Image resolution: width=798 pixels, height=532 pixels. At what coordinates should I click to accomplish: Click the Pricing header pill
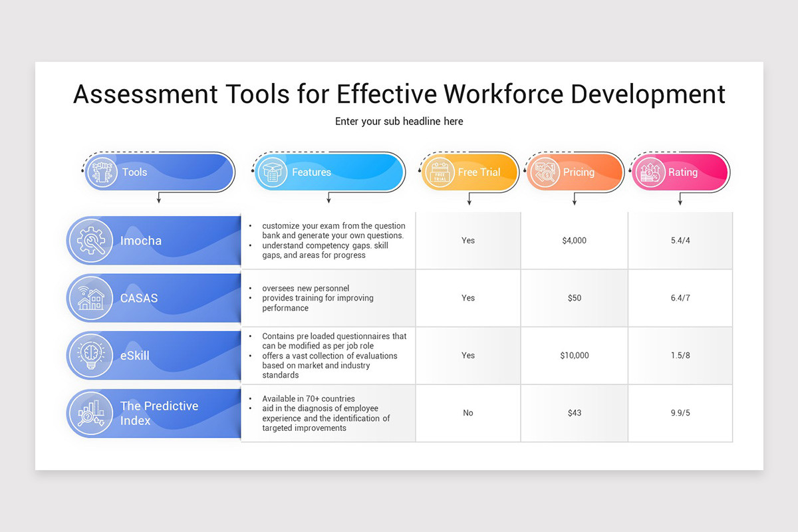coord(575,172)
